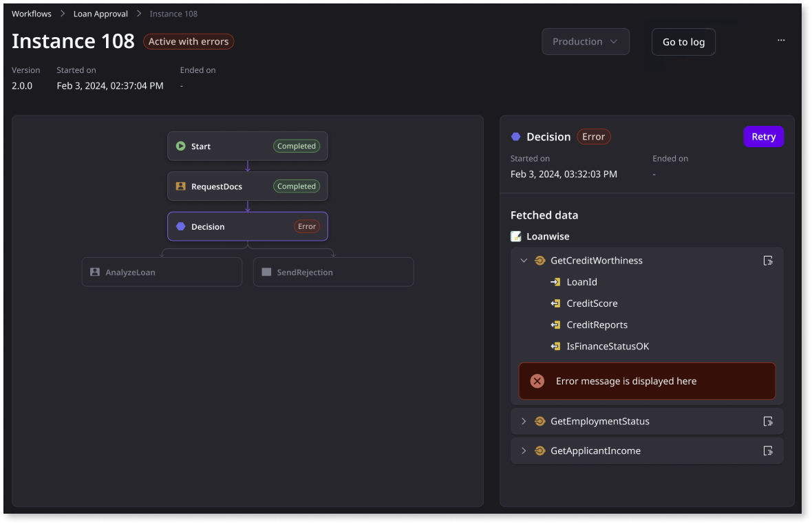Open the log icon for GetCreditWorthiness
This screenshot has height=524, width=812.
pos(769,260)
